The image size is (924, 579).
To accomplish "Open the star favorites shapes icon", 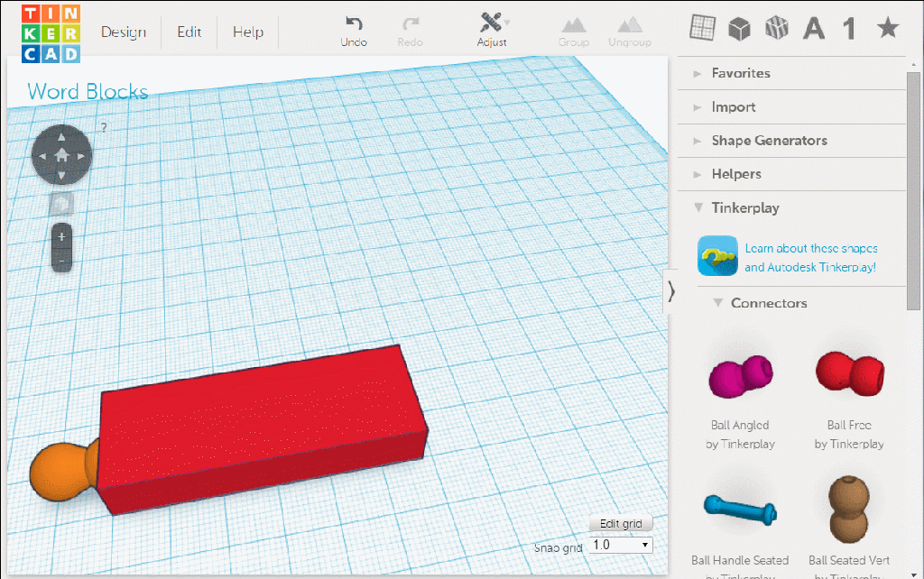I will (x=888, y=27).
